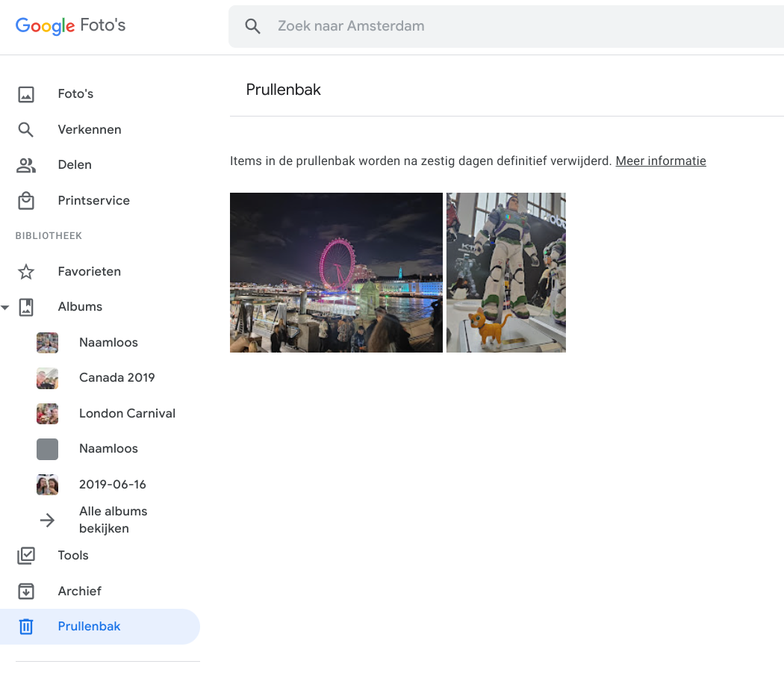Image resolution: width=784 pixels, height=673 pixels.
Task: Open the London Eye night photo
Action: [x=336, y=273]
